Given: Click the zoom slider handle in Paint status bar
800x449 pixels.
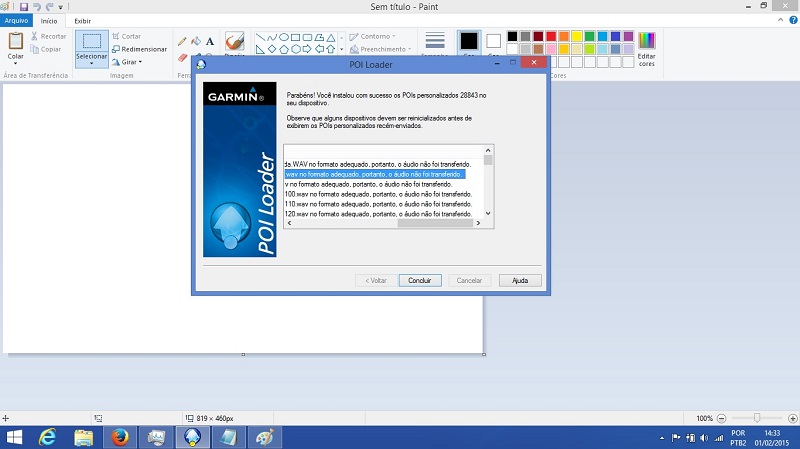Looking at the screenshot, I should (757, 418).
